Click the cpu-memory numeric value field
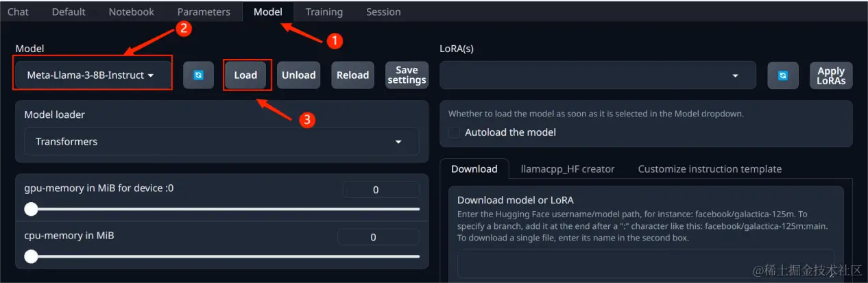Viewport: 868px width, 283px height. pos(378,237)
